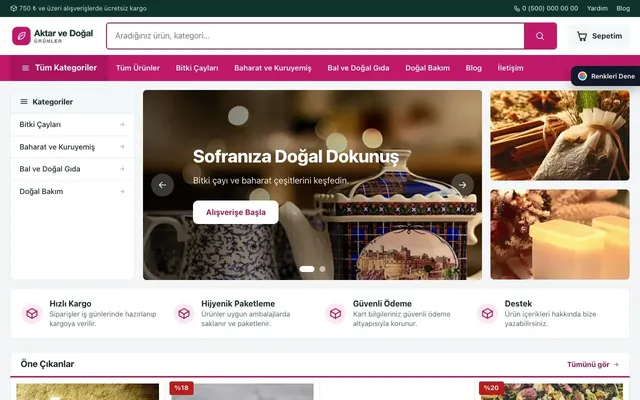640x400 pixels.
Task: Go to previous slide with left arrow
Action: pos(162,185)
